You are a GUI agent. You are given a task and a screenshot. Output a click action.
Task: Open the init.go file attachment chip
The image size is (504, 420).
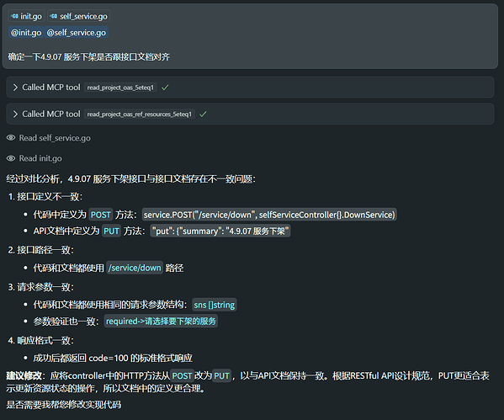[26, 16]
